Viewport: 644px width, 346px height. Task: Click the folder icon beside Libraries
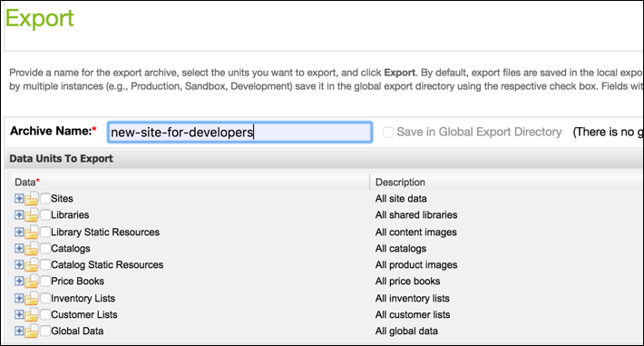(31, 215)
